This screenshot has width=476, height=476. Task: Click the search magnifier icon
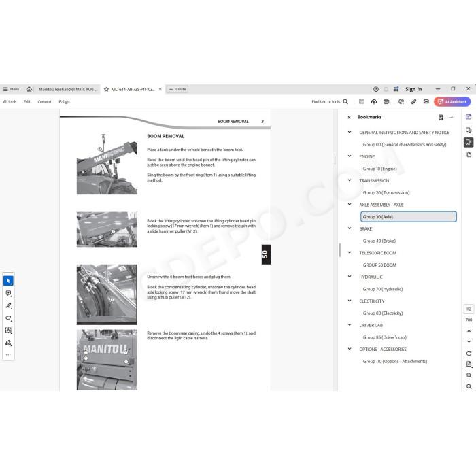[x=345, y=102]
